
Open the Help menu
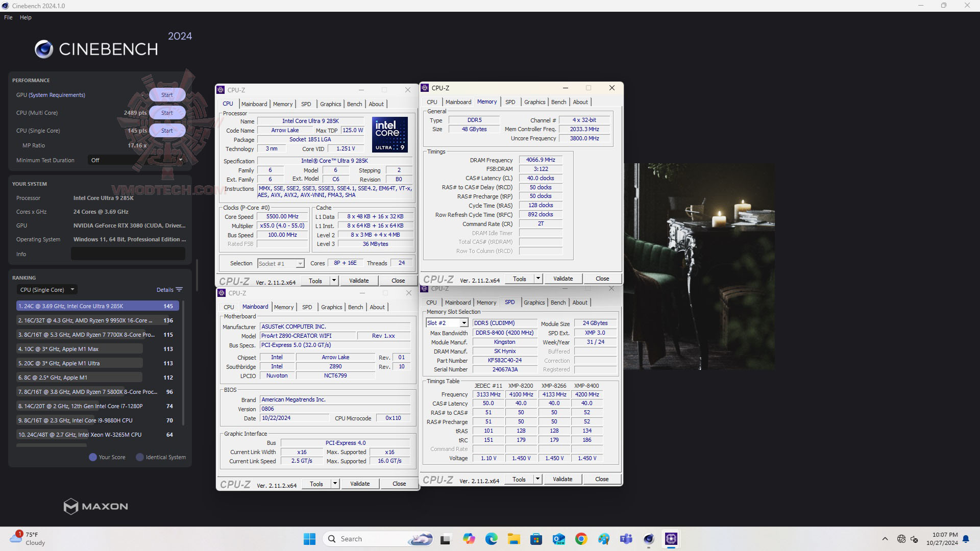pos(26,17)
